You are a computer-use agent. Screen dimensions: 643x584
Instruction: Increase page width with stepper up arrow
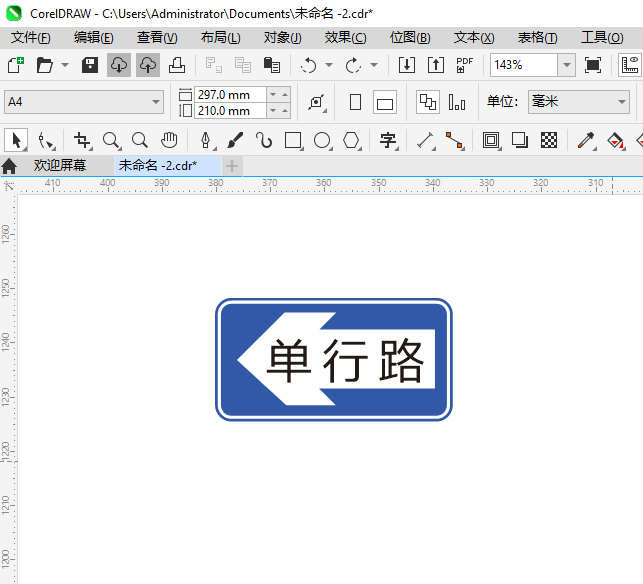(x=285, y=95)
